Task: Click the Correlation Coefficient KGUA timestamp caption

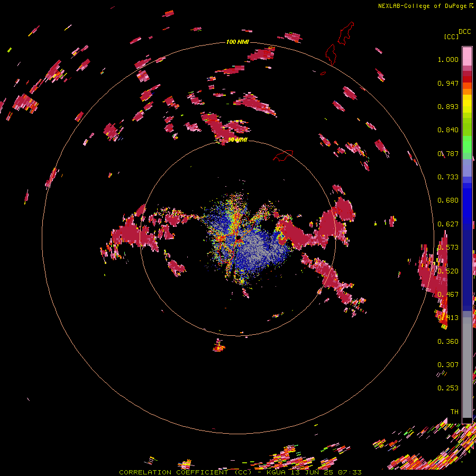Action: click(240, 472)
